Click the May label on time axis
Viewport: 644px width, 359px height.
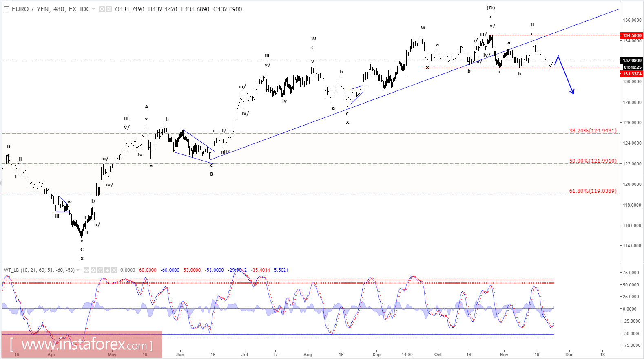click(x=112, y=355)
